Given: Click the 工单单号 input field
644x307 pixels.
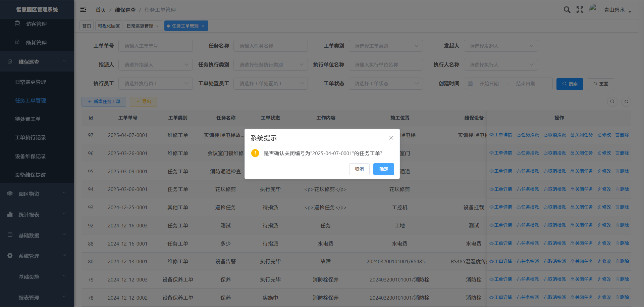Looking at the screenshot, I should 155,46.
